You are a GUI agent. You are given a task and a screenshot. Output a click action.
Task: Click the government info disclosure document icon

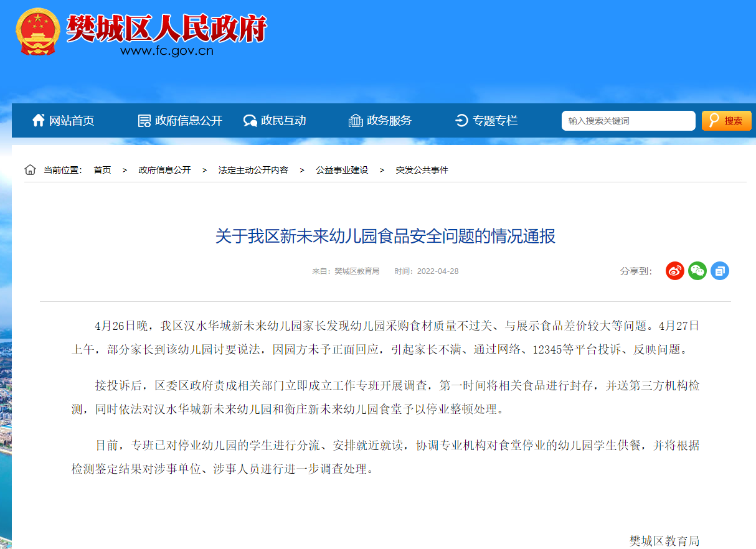[144, 121]
